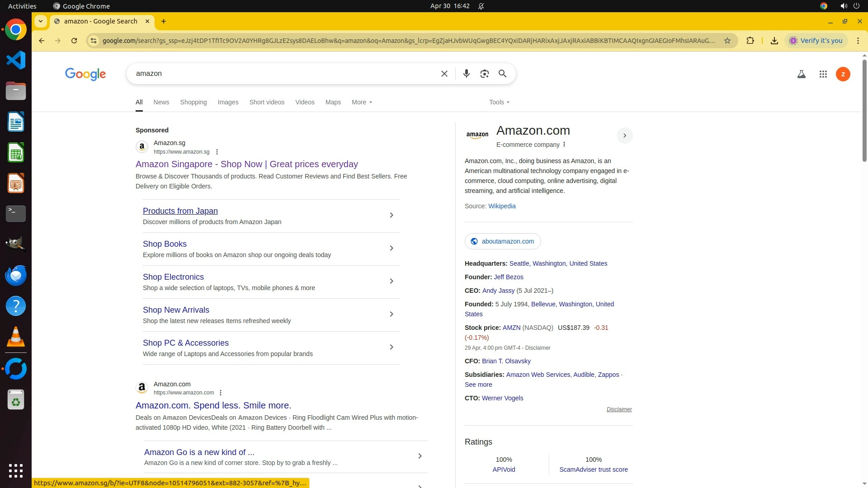
Task: Expand the More search filters dropdown
Action: click(x=362, y=102)
